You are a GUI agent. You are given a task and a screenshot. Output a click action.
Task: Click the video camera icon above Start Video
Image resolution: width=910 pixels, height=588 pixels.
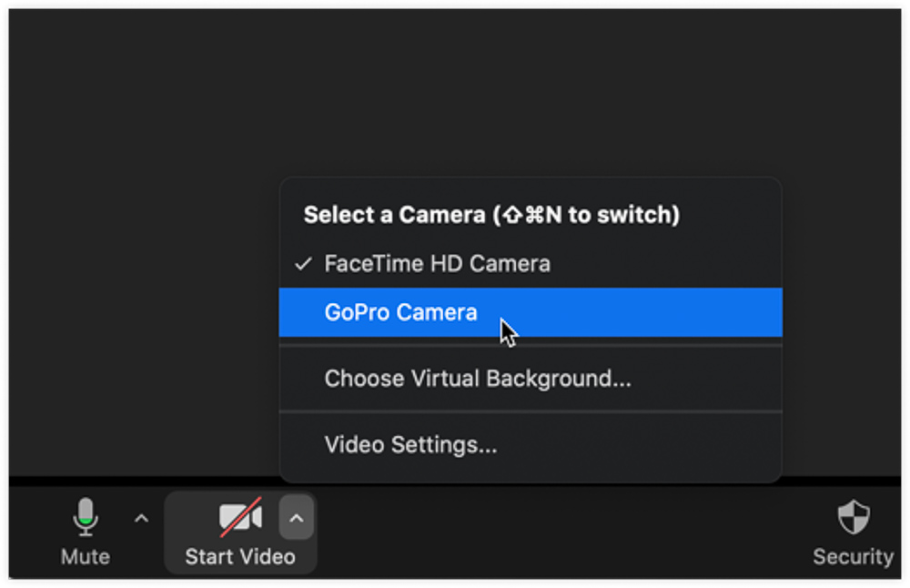pyautogui.click(x=238, y=515)
